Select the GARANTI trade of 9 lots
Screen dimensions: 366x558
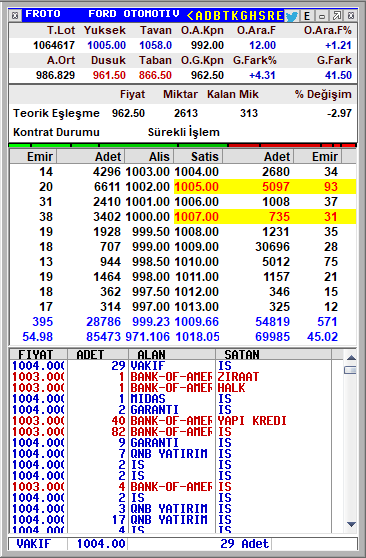pyautogui.click(x=171, y=443)
